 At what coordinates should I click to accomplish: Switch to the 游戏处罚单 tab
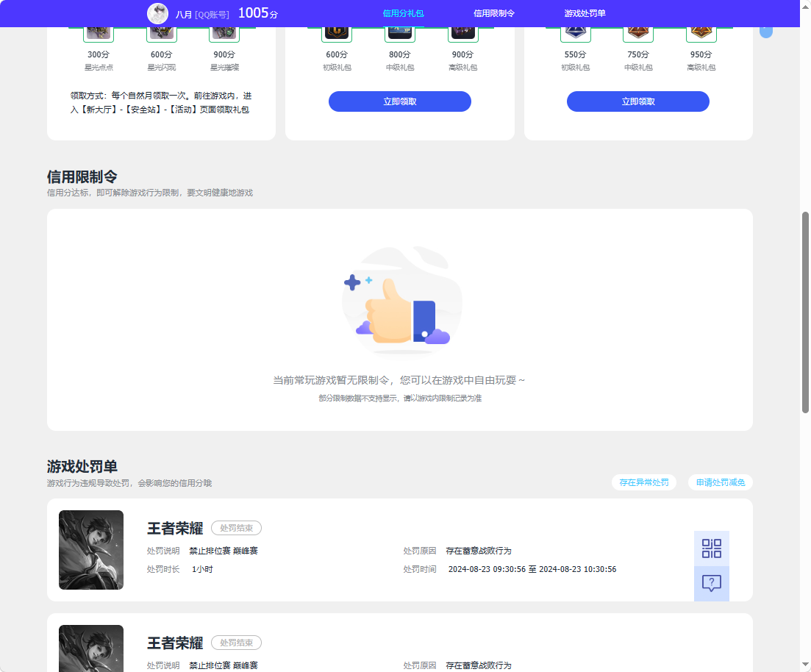click(585, 13)
